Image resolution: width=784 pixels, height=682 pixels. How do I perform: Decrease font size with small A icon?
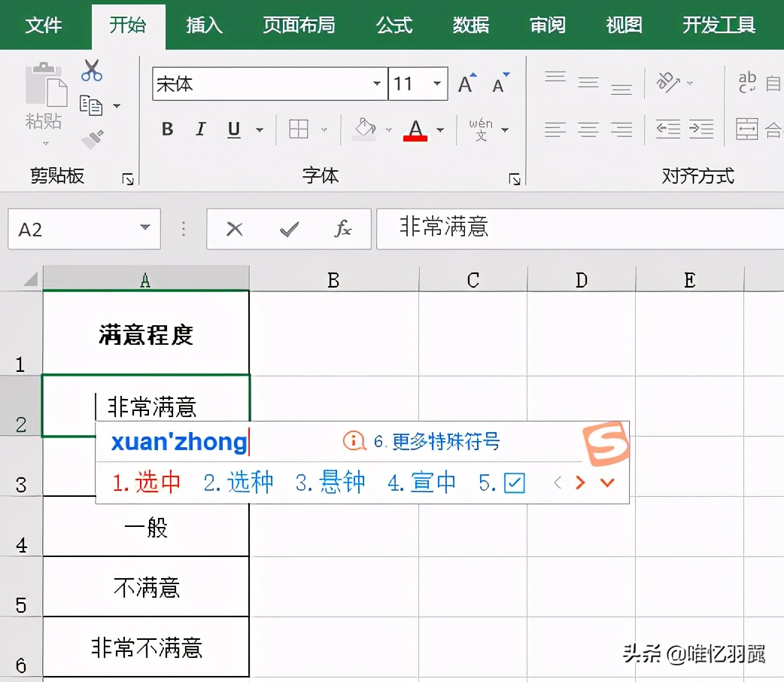pyautogui.click(x=500, y=83)
